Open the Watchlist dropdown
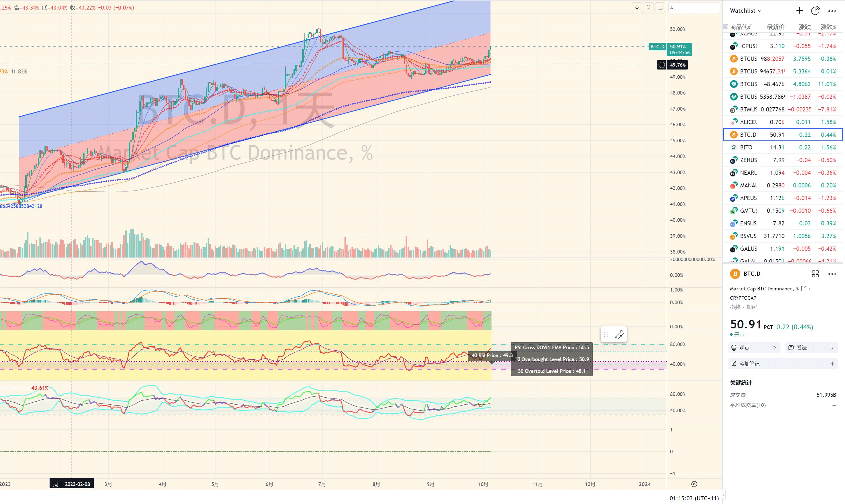Image resolution: width=845 pixels, height=504 pixels. coord(745,10)
